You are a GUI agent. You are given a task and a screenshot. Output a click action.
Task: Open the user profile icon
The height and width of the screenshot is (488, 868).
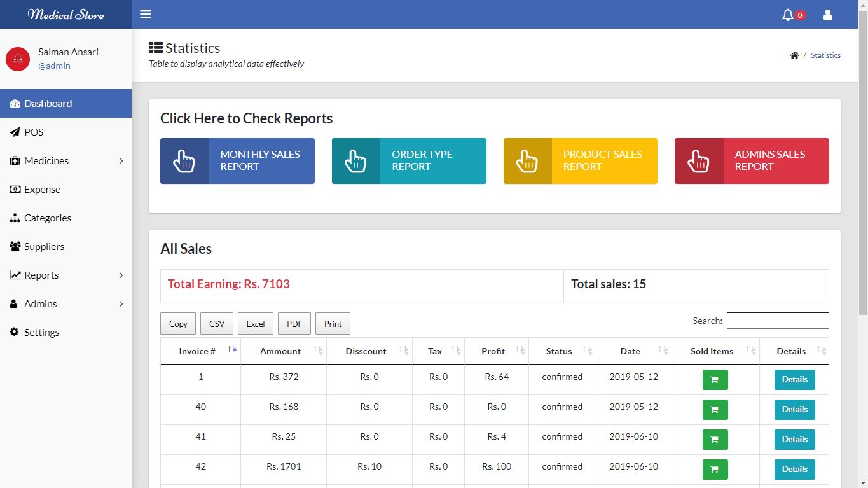pos(827,15)
